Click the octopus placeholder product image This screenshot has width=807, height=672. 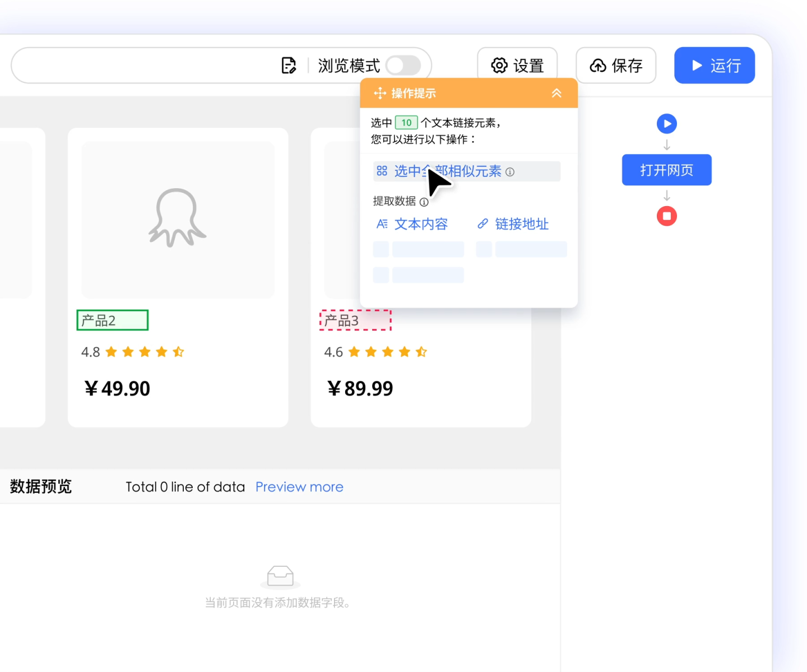[178, 218]
